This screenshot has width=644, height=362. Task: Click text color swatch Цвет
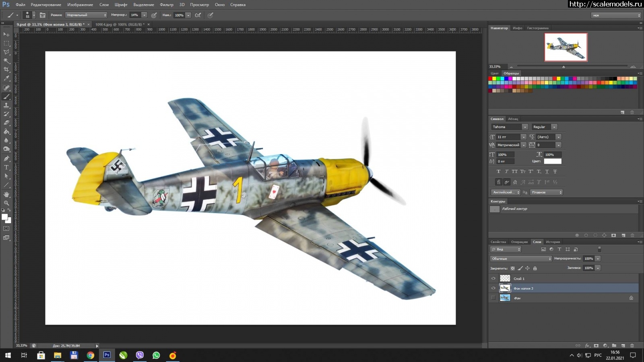553,161
